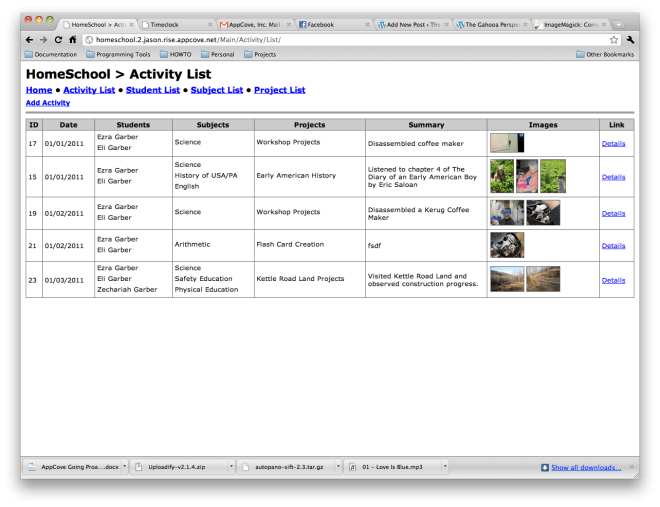The width and height of the screenshot is (660, 507).
Task: Click the address bar URL field
Action: pyautogui.click(x=340, y=39)
